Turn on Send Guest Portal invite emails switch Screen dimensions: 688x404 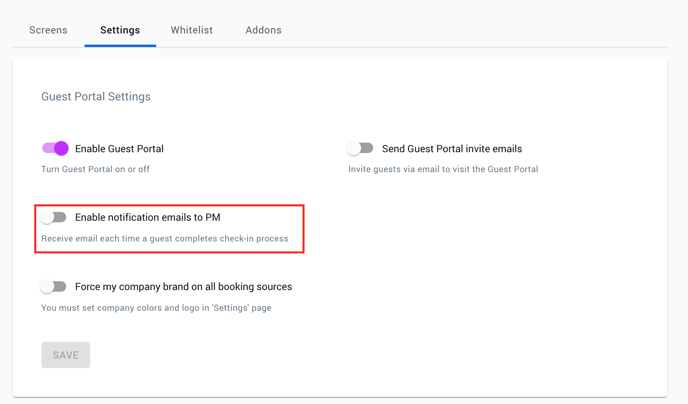(x=360, y=148)
